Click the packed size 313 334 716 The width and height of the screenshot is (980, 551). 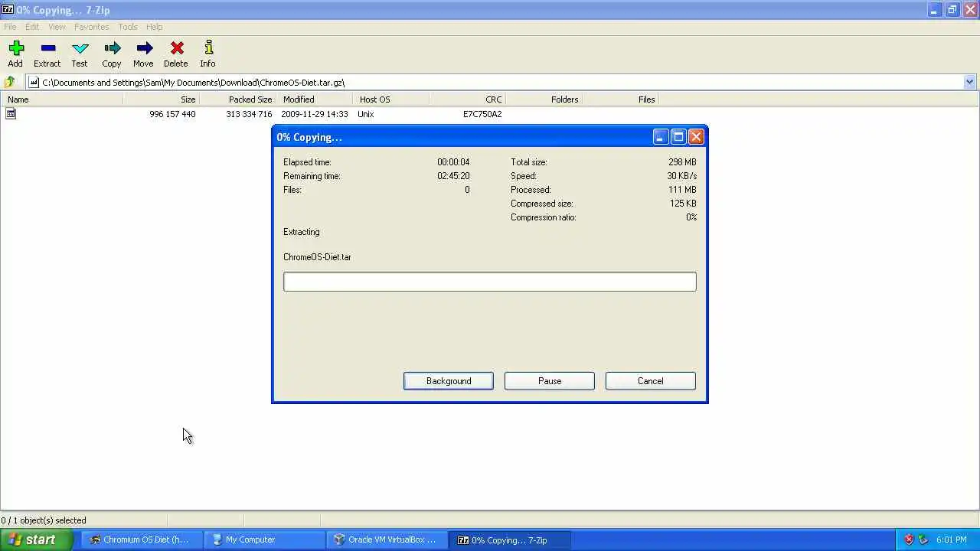click(x=249, y=114)
